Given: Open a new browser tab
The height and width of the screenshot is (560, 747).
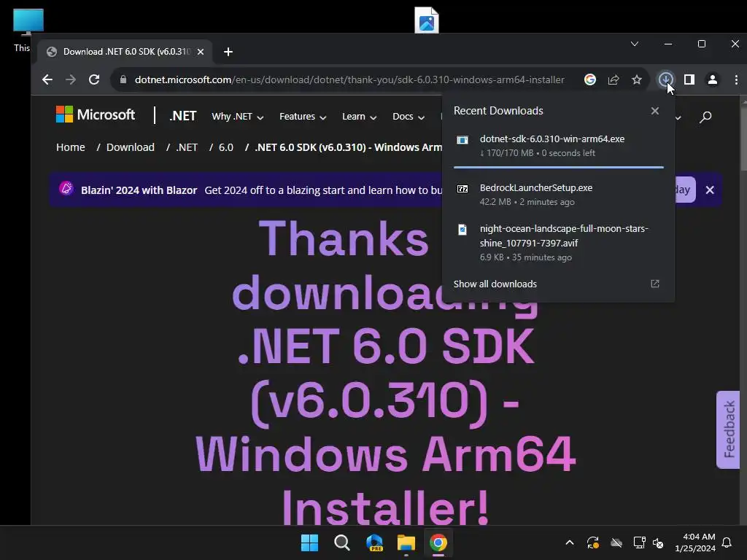Looking at the screenshot, I should click(228, 52).
